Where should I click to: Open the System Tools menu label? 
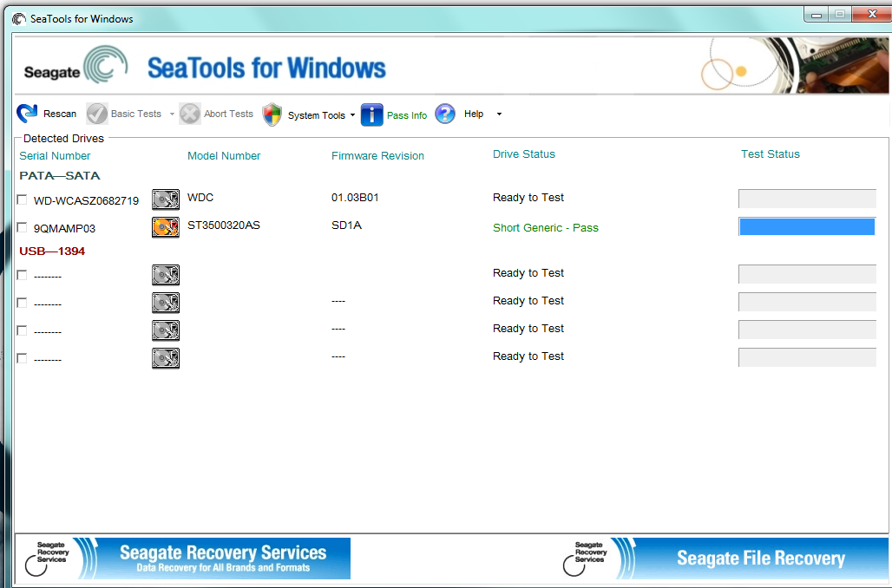click(x=317, y=115)
